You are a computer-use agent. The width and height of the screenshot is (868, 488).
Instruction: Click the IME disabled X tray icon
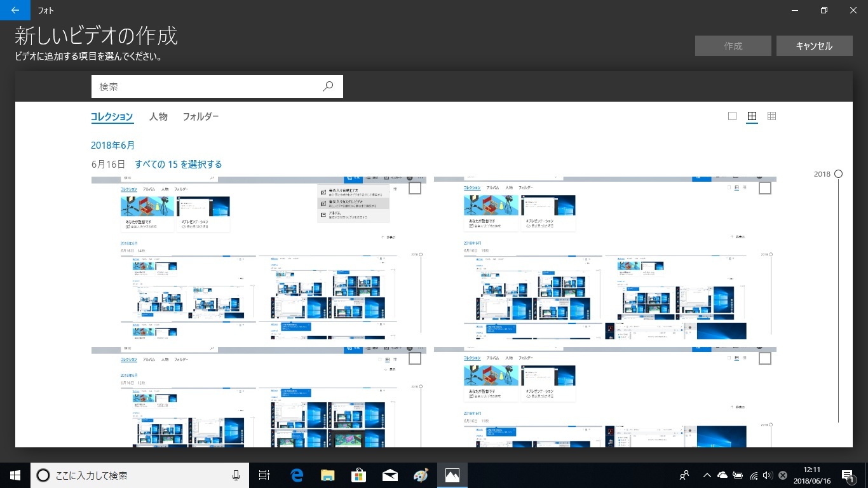coord(783,475)
